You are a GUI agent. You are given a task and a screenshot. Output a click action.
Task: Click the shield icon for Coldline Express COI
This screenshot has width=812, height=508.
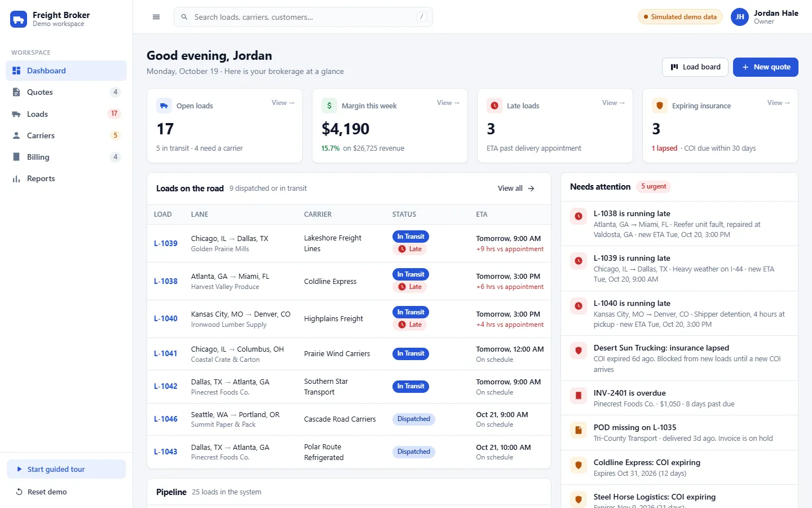pyautogui.click(x=579, y=465)
